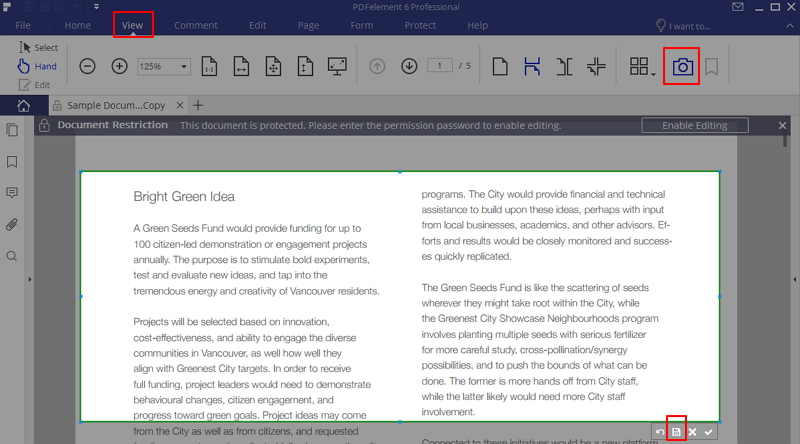Switch to the Home tab
The height and width of the screenshot is (444, 800).
click(x=78, y=26)
